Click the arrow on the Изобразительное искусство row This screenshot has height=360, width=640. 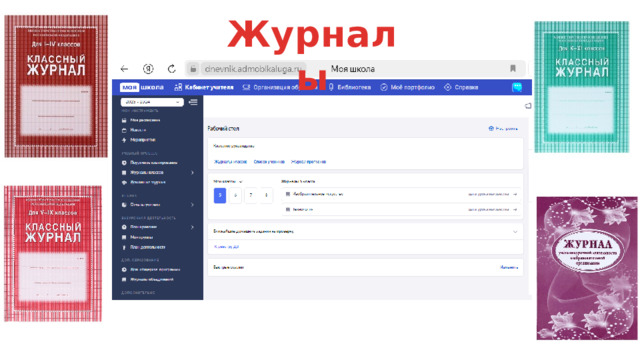[515, 194]
